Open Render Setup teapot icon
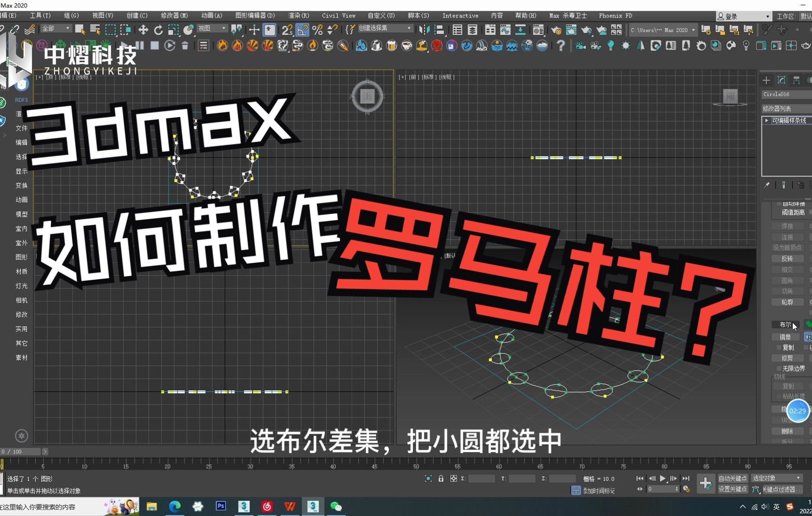Image resolution: width=812 pixels, height=516 pixels. (556, 30)
